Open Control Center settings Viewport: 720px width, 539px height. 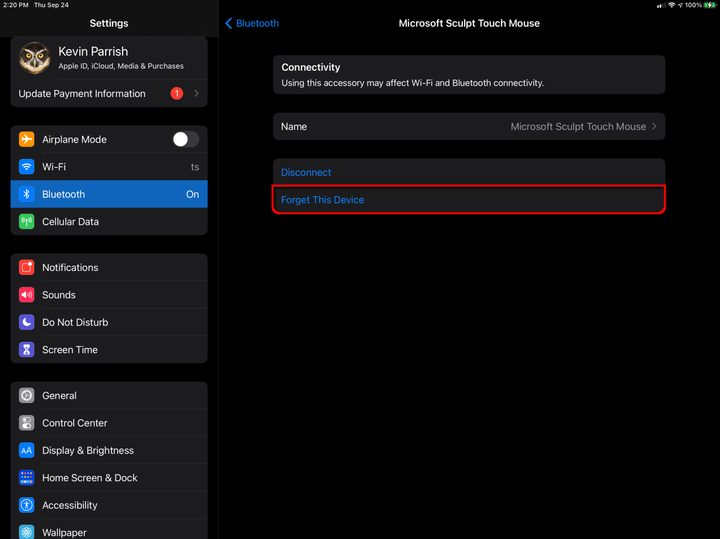click(109, 423)
